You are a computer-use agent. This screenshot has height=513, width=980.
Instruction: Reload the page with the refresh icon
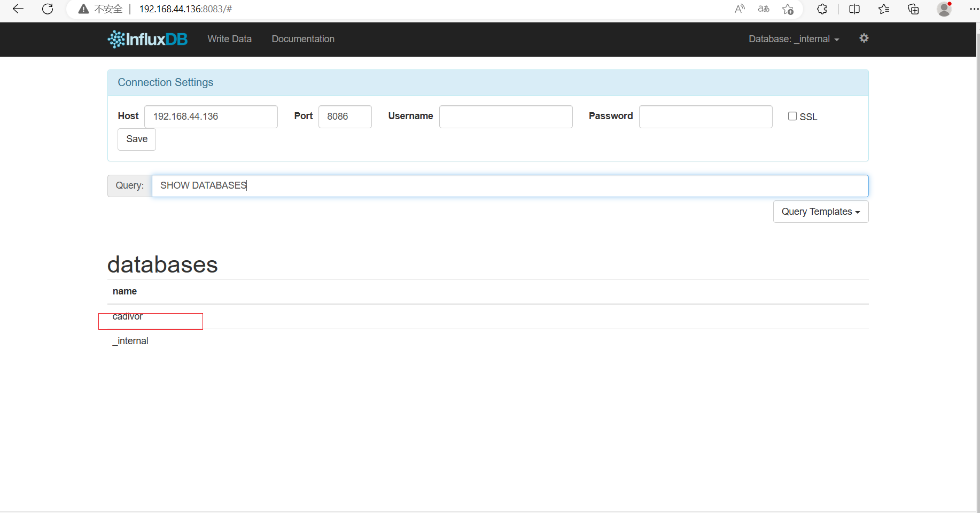point(48,9)
